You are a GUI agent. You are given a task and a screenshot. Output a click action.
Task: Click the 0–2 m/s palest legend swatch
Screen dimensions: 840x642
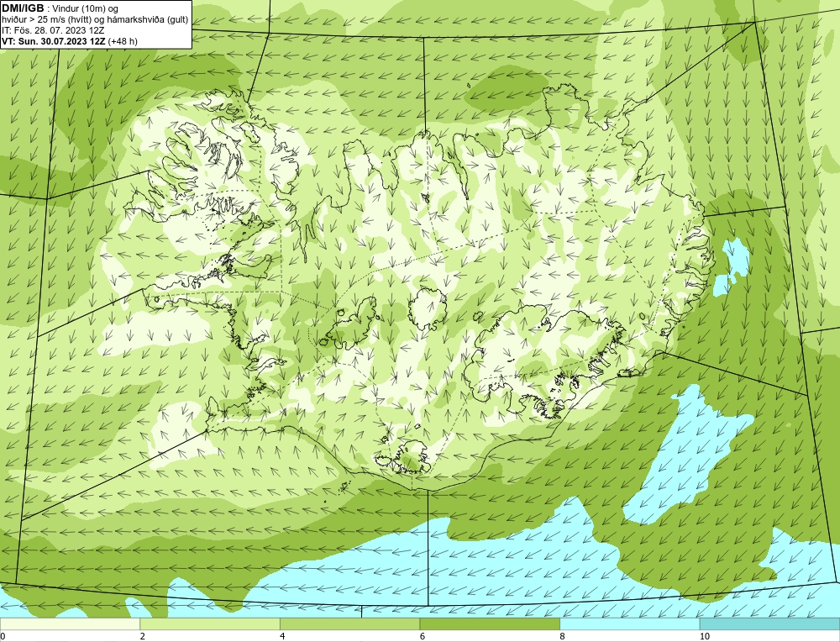click(x=70, y=624)
